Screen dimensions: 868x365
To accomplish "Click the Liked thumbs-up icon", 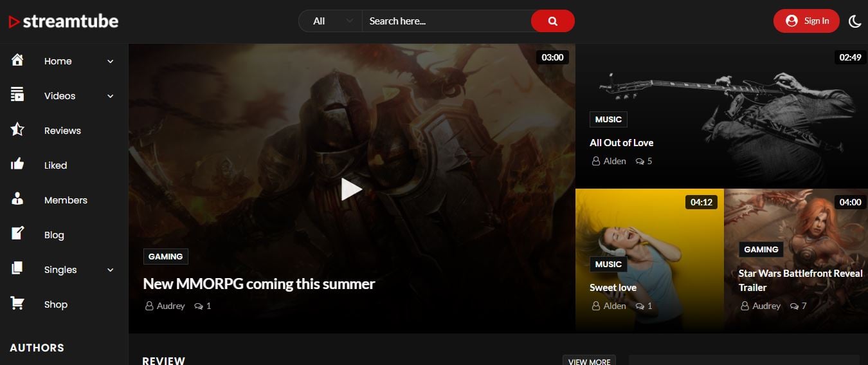I will [17, 165].
